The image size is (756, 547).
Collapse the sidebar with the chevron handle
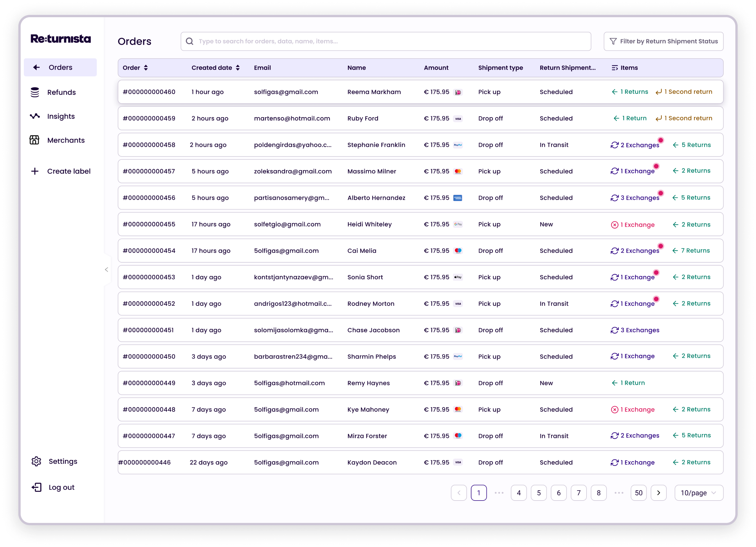point(106,269)
